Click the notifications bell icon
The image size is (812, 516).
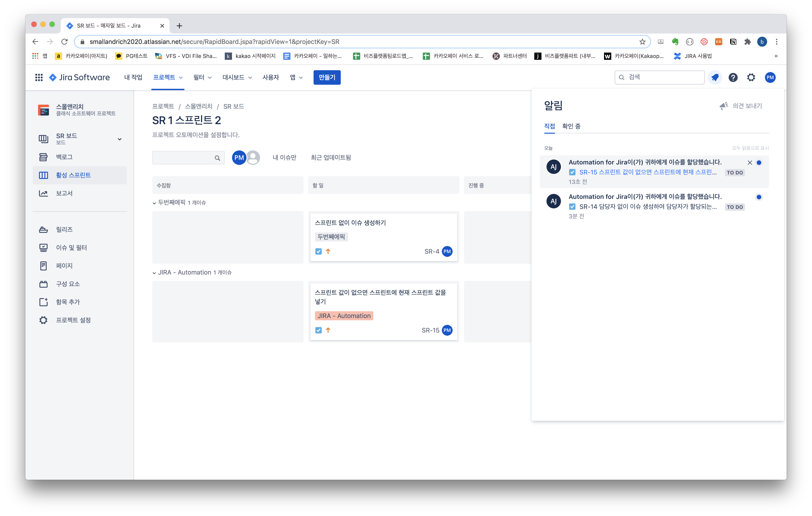(x=715, y=77)
